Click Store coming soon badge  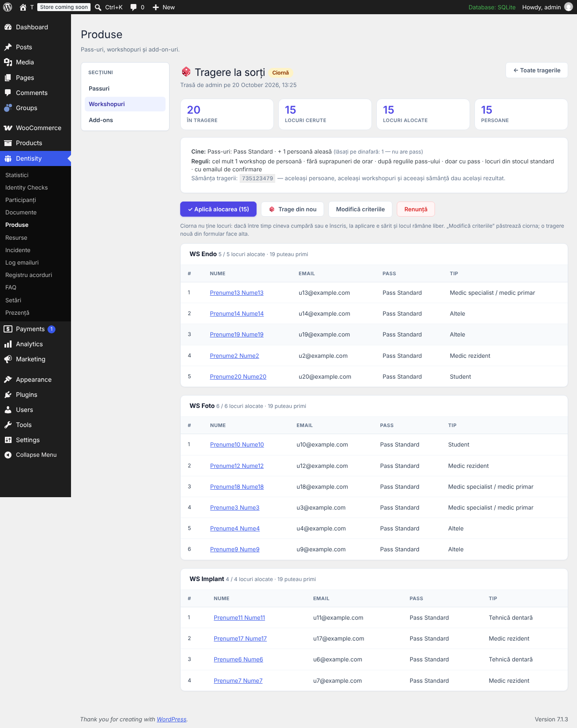click(x=64, y=7)
